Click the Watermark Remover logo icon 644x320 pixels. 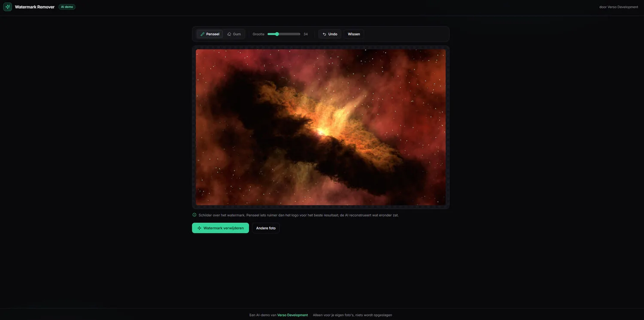click(x=7, y=7)
